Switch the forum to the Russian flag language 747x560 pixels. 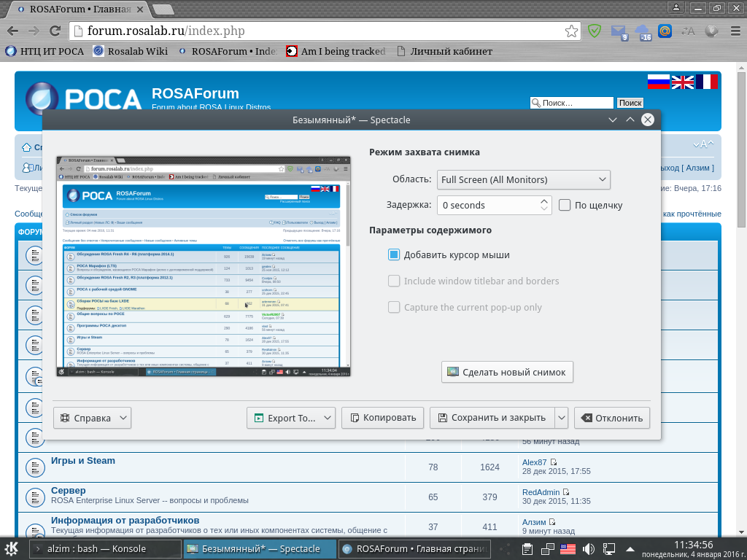(659, 82)
